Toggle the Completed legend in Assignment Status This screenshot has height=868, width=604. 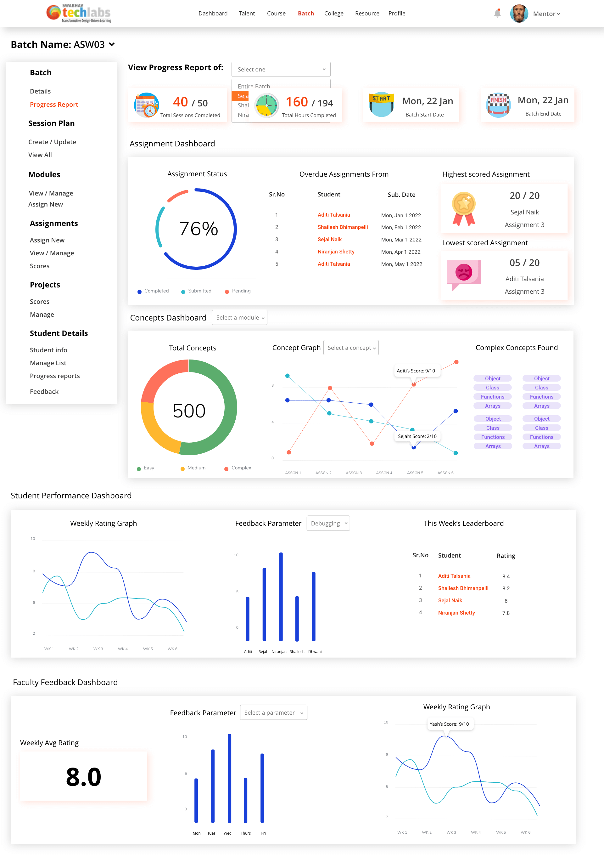pyautogui.click(x=153, y=291)
